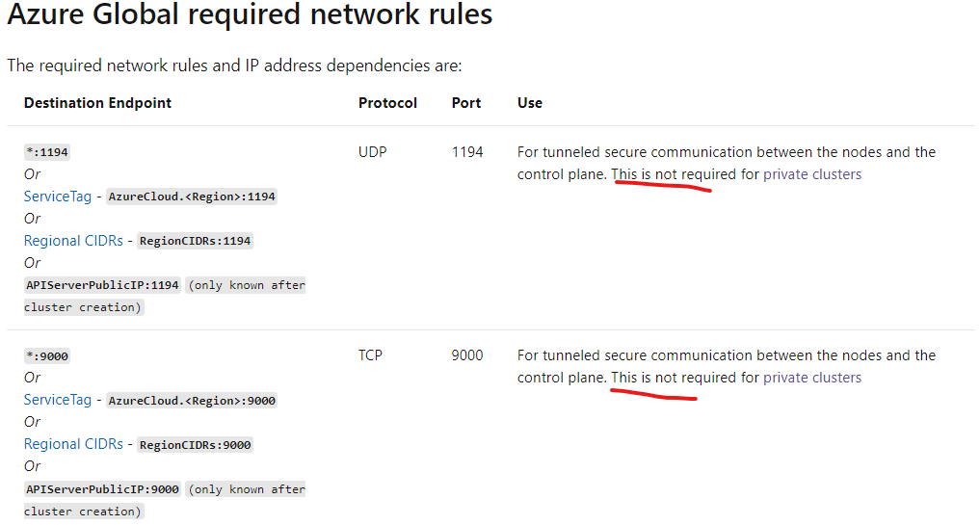
Task: Click the RegionCIDRs:9000 code snippet
Action: (196, 445)
